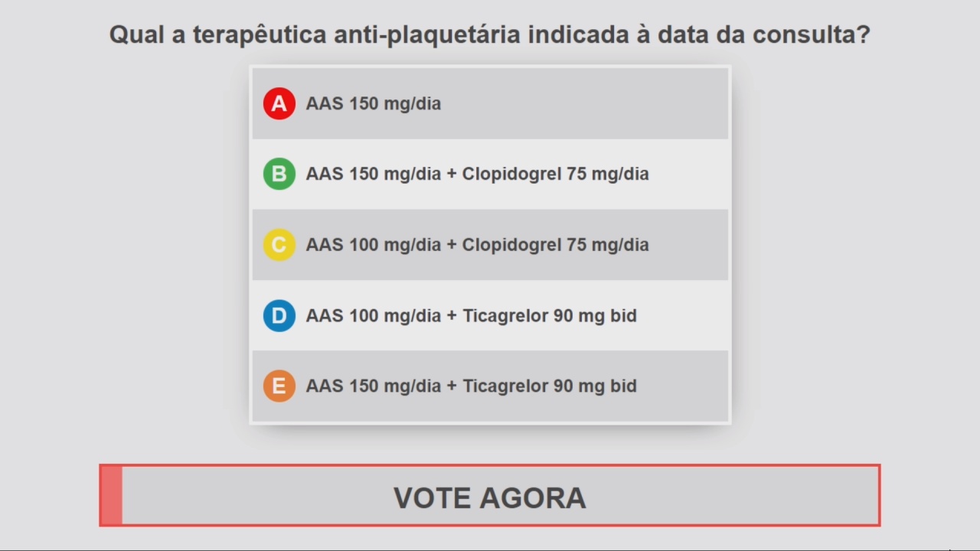Click the empty right side of option D row

[681, 315]
